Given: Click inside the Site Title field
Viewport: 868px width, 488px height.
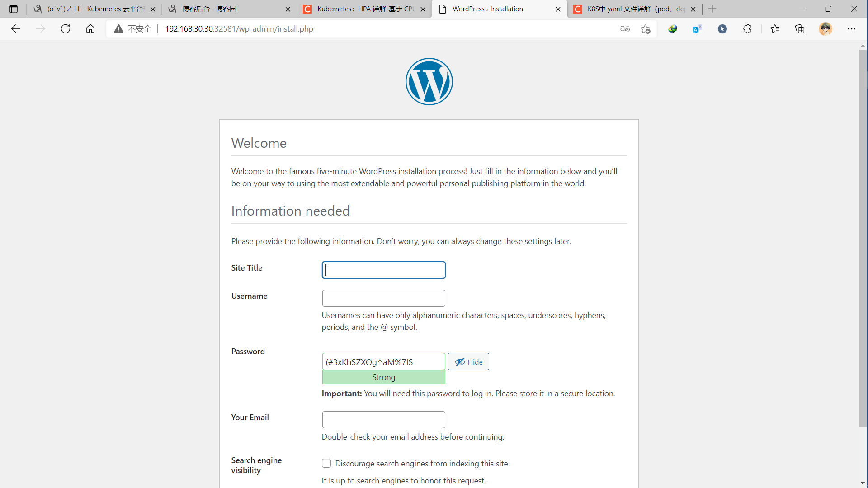Looking at the screenshot, I should 383,270.
